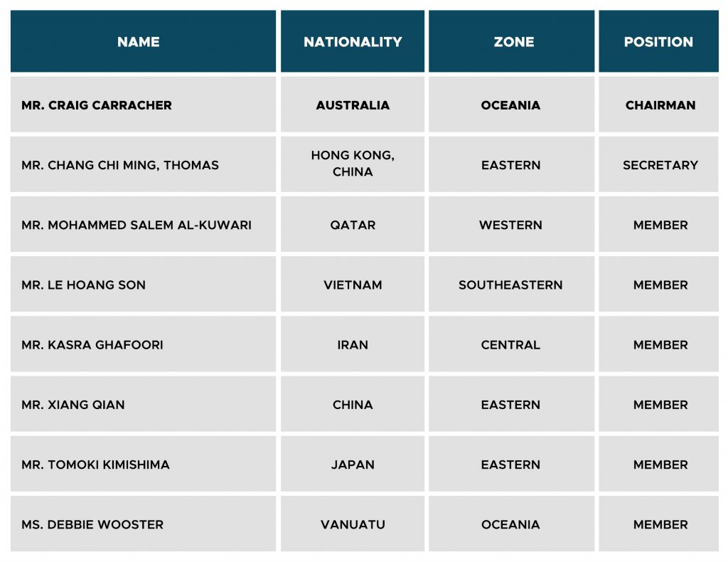The height and width of the screenshot is (562, 728).
Task: Click the Mr. Kasra Ghafoori name cell
Action: point(143,344)
